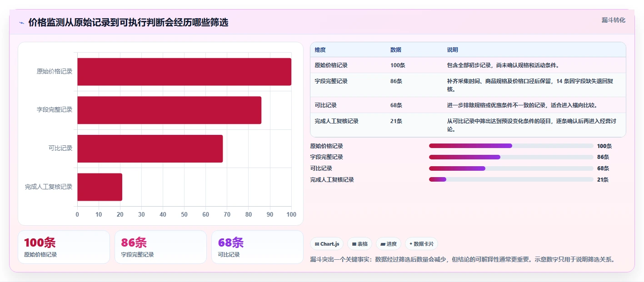Click the 字段完整记录 y-axis label

[x=55, y=109]
